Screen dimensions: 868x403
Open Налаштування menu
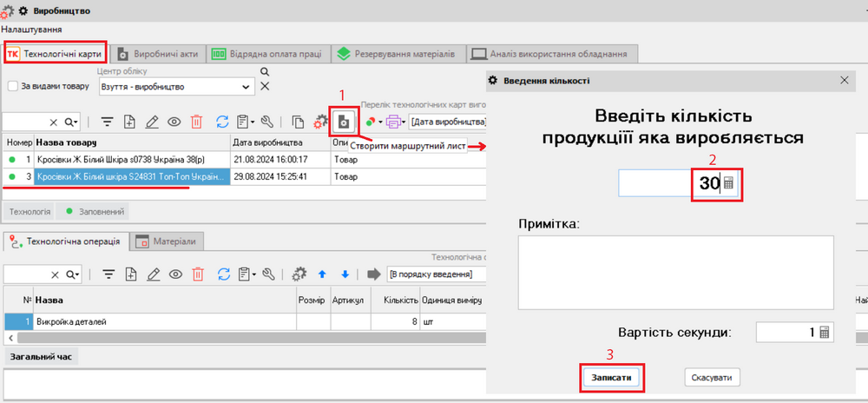(31, 30)
